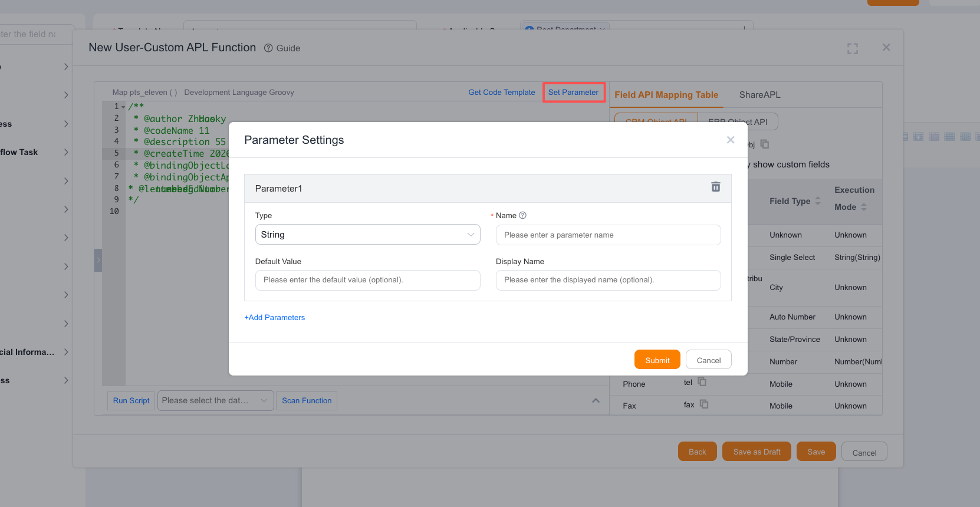This screenshot has width=980, height=507.
Task: Save the APL function
Action: (x=816, y=452)
